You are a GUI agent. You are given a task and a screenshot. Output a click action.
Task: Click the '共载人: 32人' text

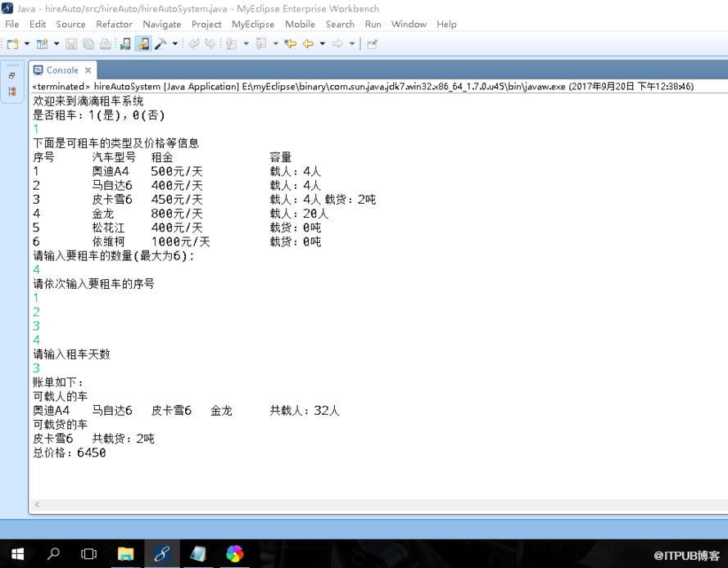coord(305,411)
